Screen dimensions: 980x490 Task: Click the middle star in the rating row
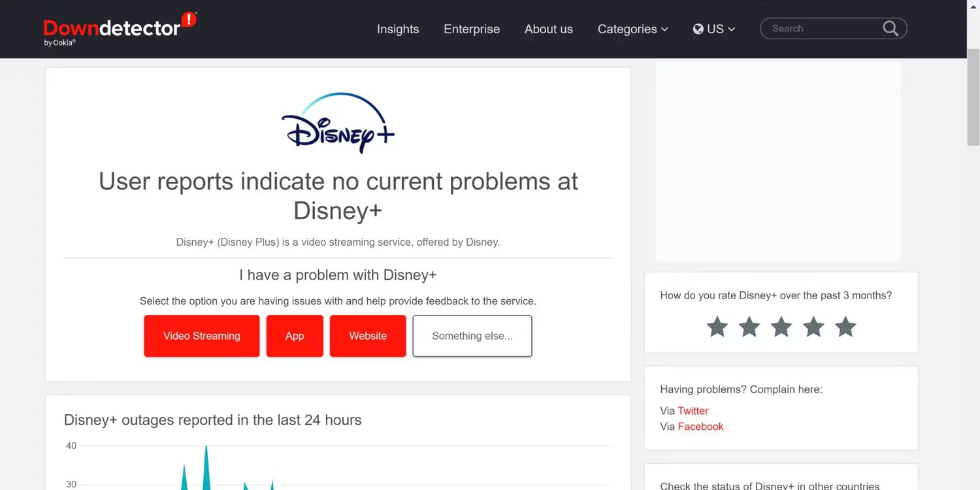[x=781, y=327]
